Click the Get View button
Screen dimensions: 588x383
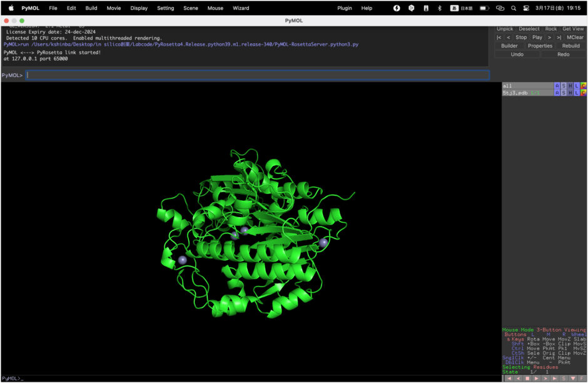(x=572, y=29)
